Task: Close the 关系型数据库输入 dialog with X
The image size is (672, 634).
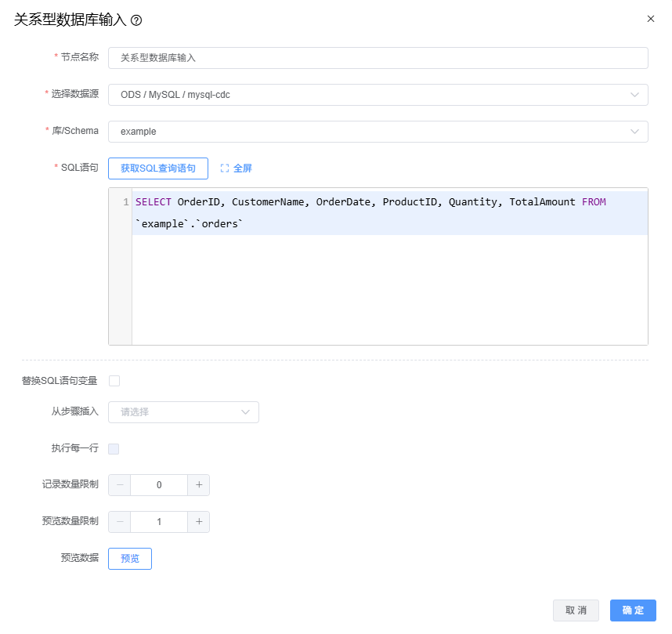Action: pyautogui.click(x=650, y=19)
